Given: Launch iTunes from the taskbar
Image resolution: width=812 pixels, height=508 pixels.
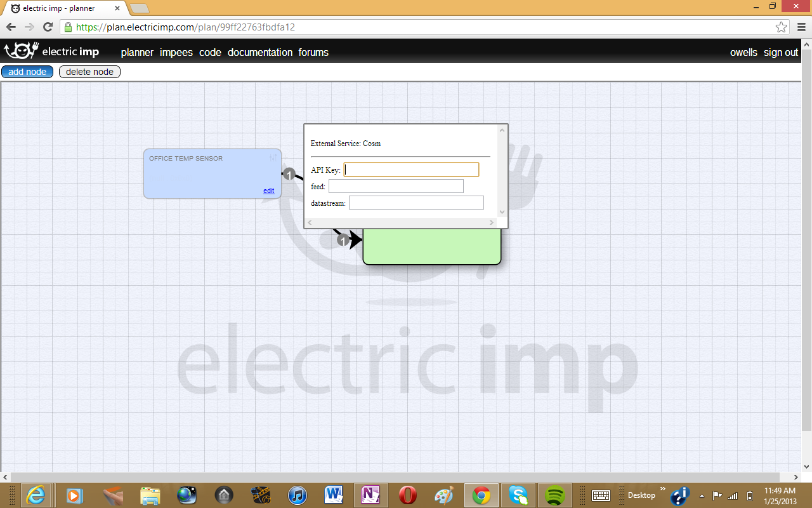Looking at the screenshot, I should (297, 495).
